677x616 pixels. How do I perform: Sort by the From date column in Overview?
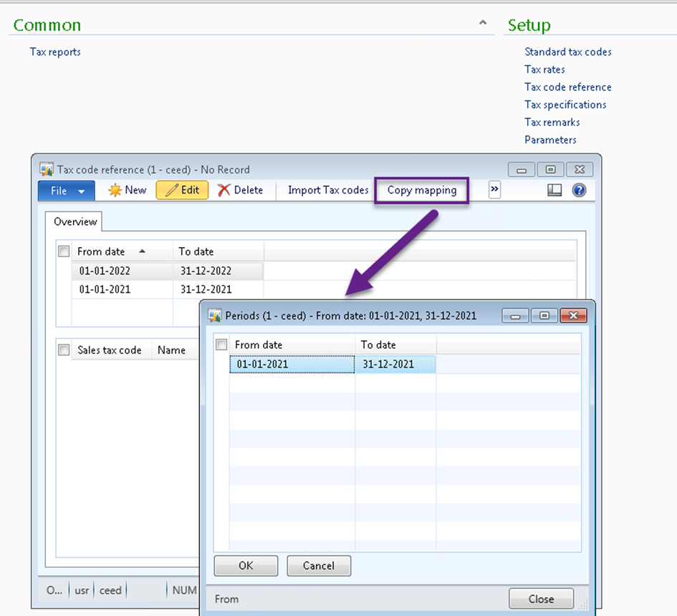122,251
